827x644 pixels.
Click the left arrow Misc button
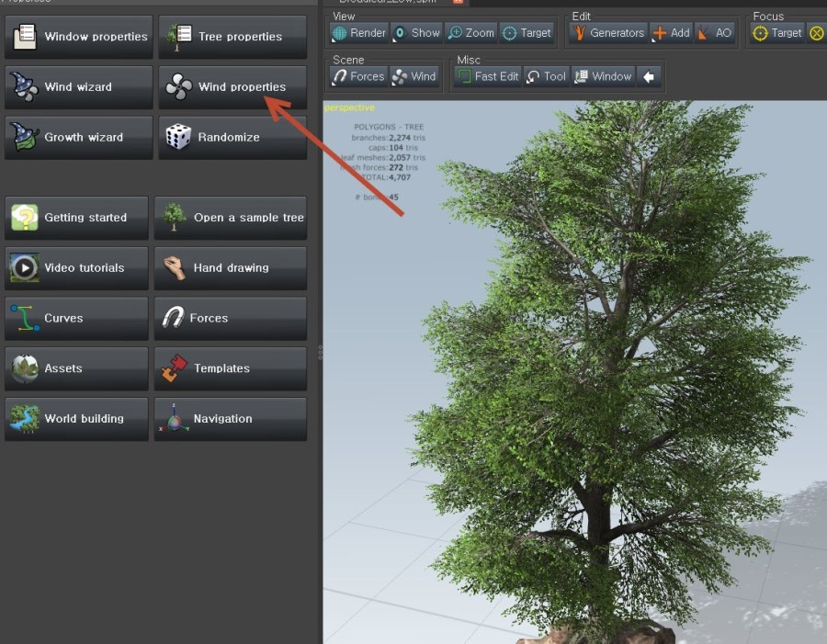pyautogui.click(x=649, y=76)
